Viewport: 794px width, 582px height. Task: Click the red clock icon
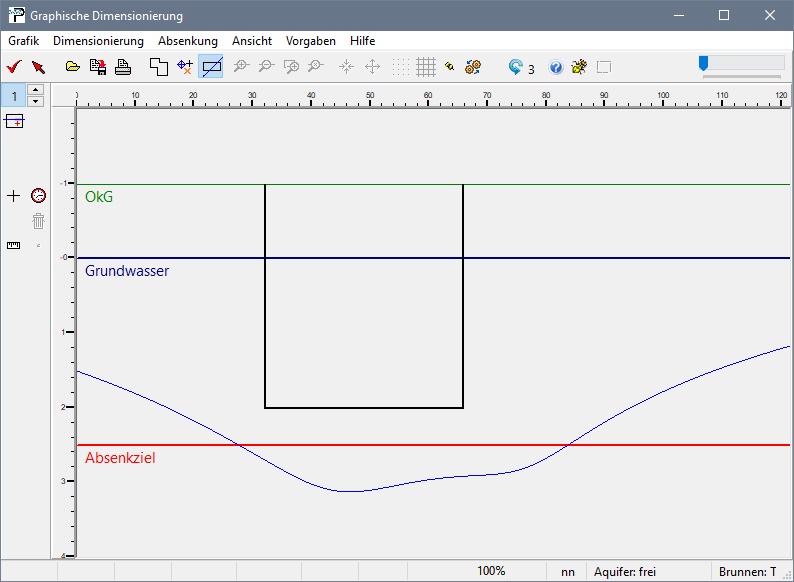click(38, 196)
